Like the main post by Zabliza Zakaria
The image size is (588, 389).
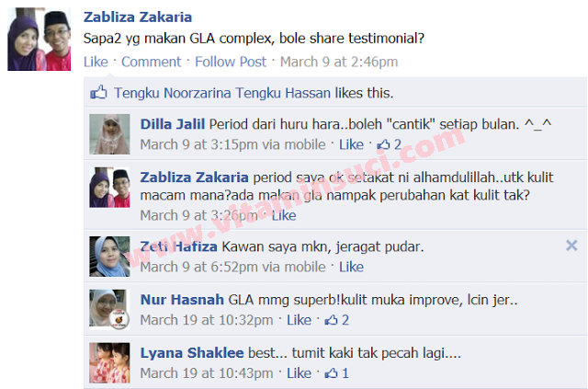click(96, 62)
